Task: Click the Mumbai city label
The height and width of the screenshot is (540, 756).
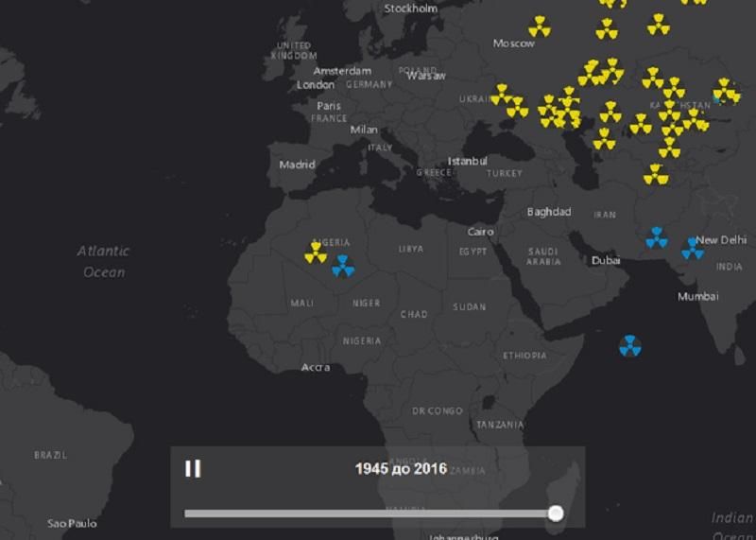Action: point(697,297)
